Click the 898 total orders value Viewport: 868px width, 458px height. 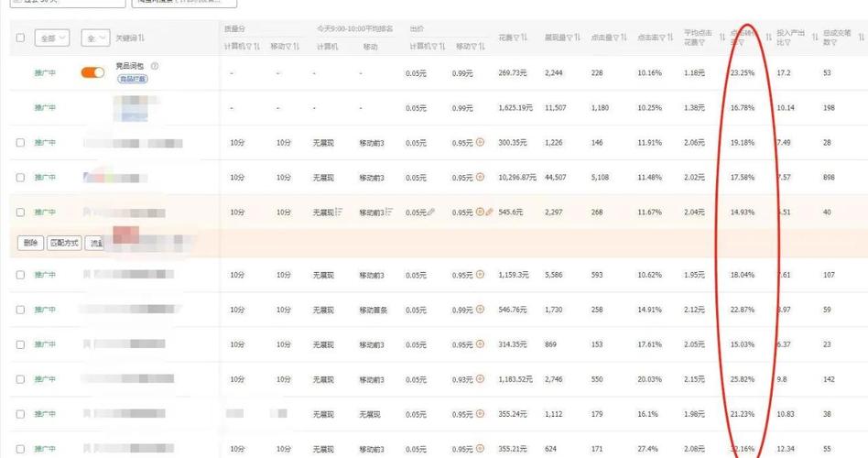click(x=829, y=177)
